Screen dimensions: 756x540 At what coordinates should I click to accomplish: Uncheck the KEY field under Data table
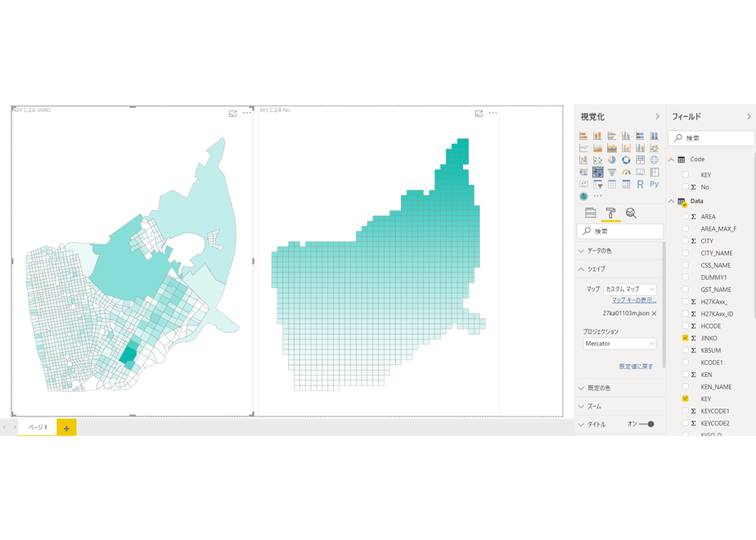(685, 398)
